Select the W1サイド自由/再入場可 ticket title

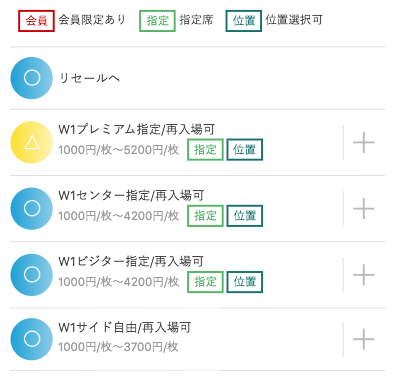click(x=125, y=327)
